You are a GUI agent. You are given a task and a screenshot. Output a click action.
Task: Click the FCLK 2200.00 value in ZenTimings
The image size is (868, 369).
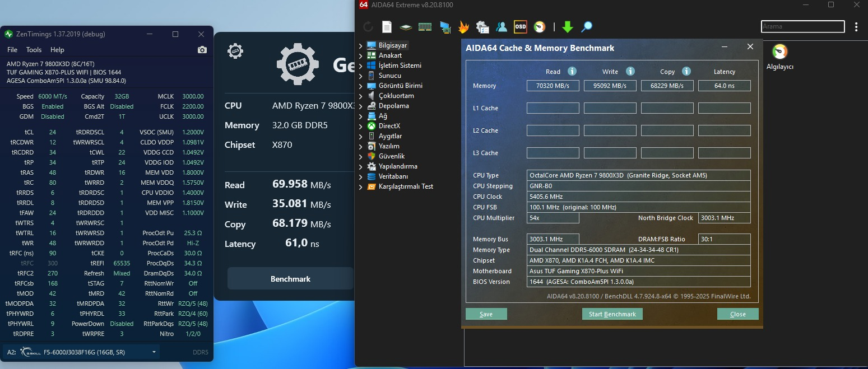193,106
